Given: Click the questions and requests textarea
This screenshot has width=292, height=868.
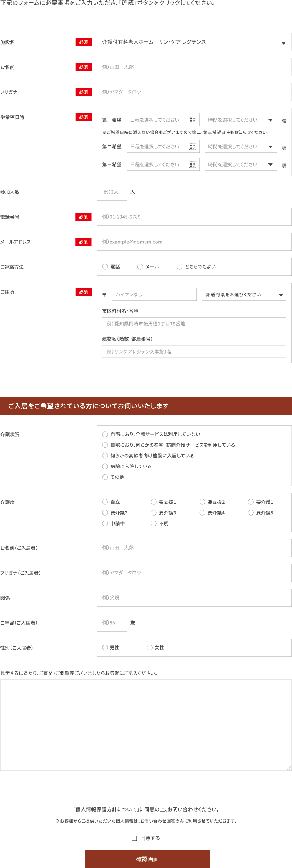Looking at the screenshot, I should click(x=146, y=725).
